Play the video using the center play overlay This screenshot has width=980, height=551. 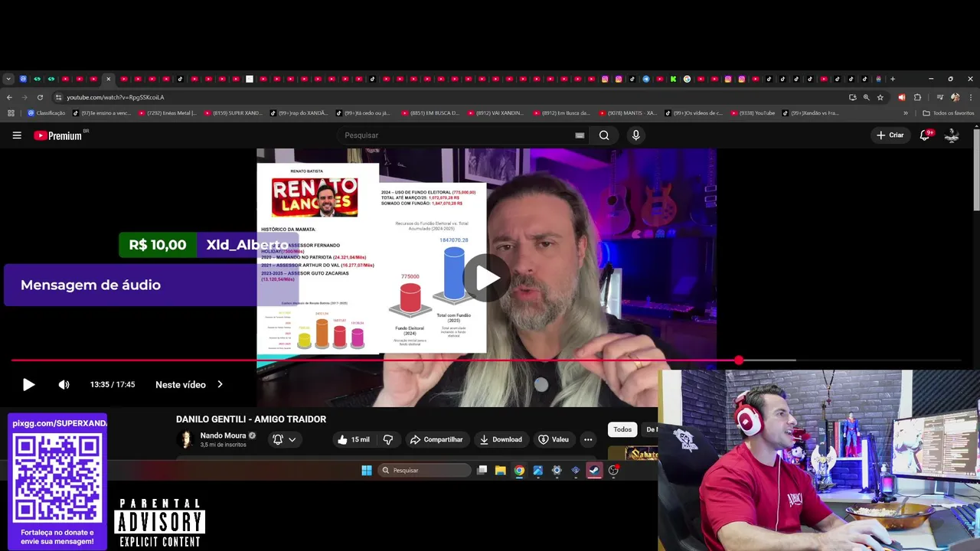tap(487, 278)
